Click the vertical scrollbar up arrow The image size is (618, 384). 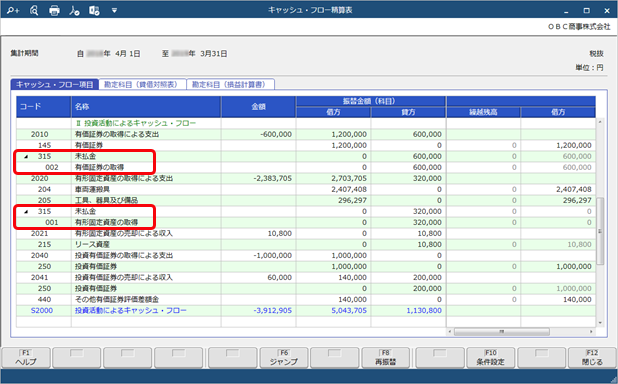click(600, 122)
